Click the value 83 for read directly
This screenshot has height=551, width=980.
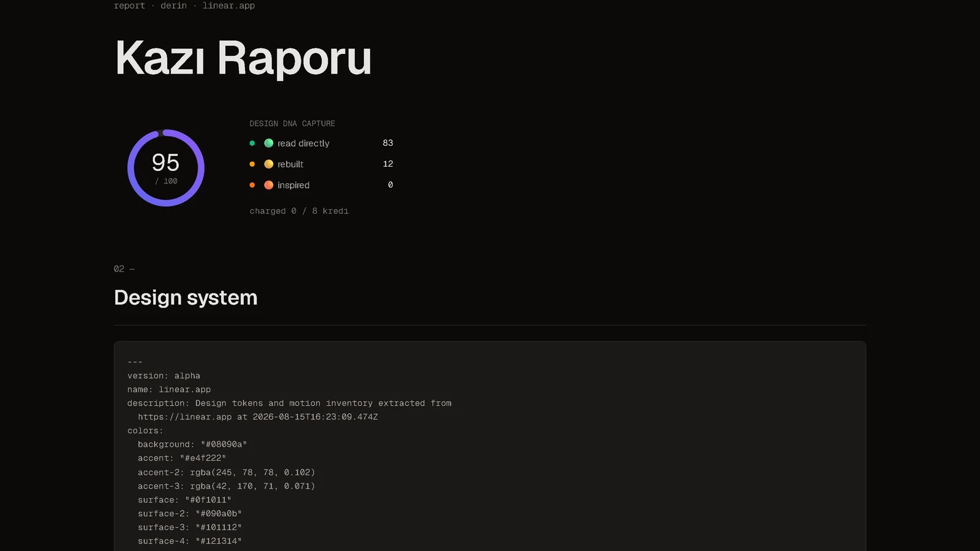pyautogui.click(x=388, y=143)
